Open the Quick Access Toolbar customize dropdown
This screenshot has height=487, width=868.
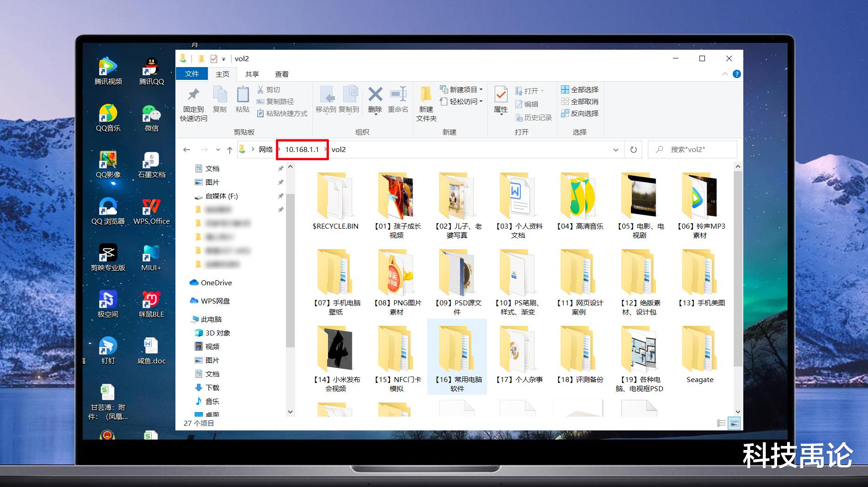point(223,59)
